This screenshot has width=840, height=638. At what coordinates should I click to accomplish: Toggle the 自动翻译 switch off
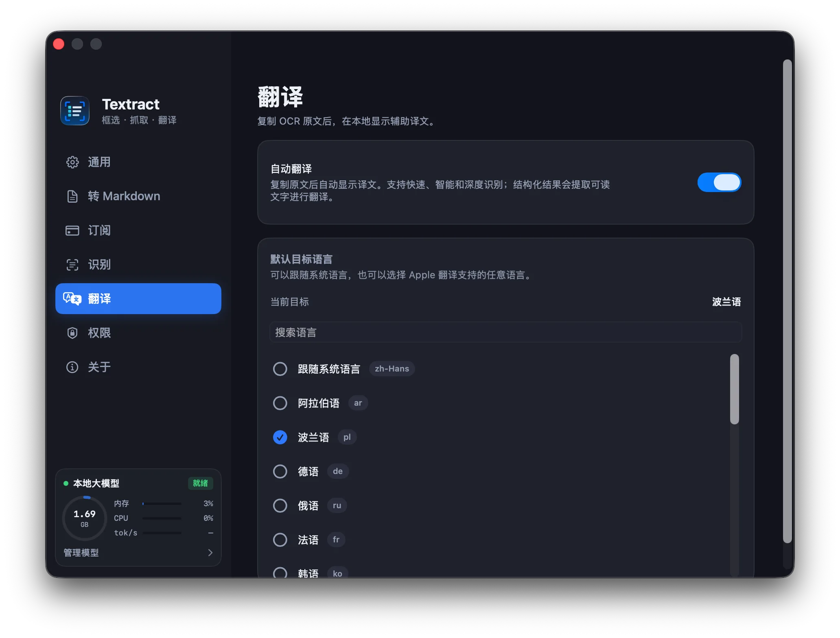[719, 182]
